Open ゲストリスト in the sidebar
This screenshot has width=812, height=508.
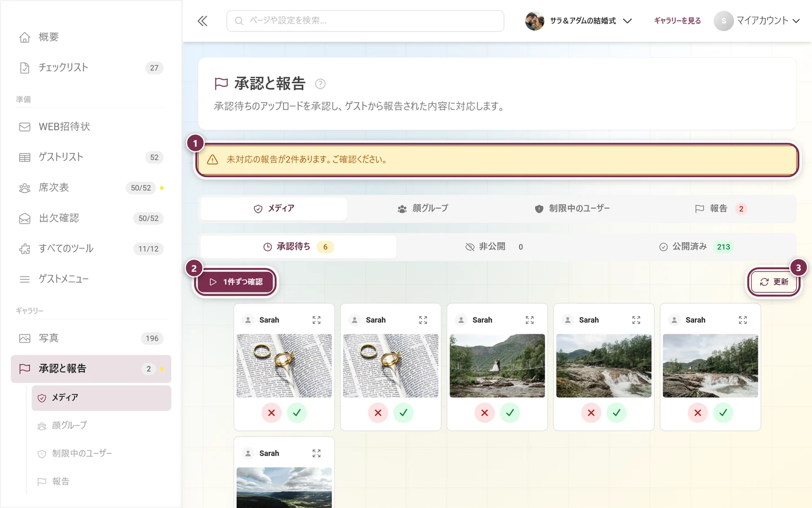(91, 157)
